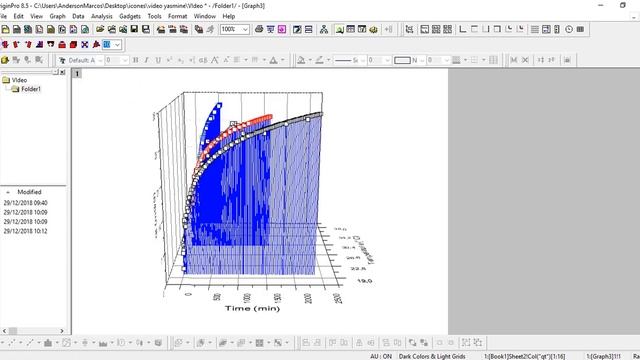This screenshot has width=640, height=360.
Task: Toggle Greek symbols formatting button
Action: pos(203,60)
